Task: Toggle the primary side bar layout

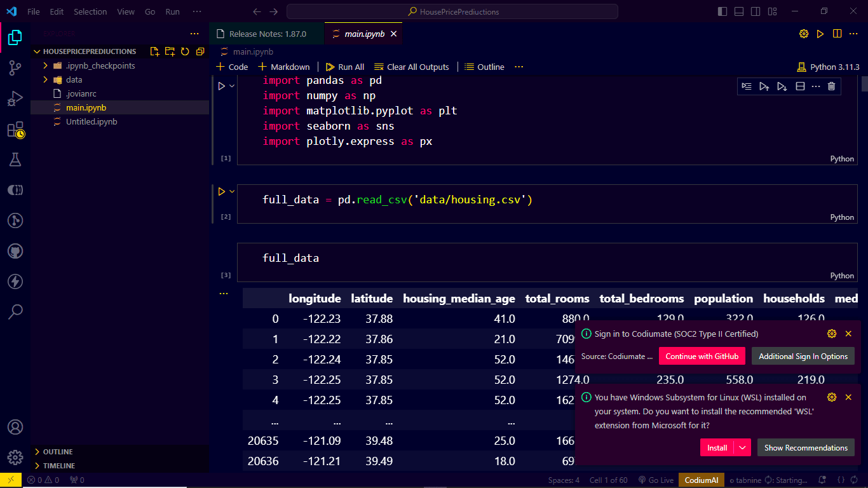Action: pyautogui.click(x=722, y=11)
